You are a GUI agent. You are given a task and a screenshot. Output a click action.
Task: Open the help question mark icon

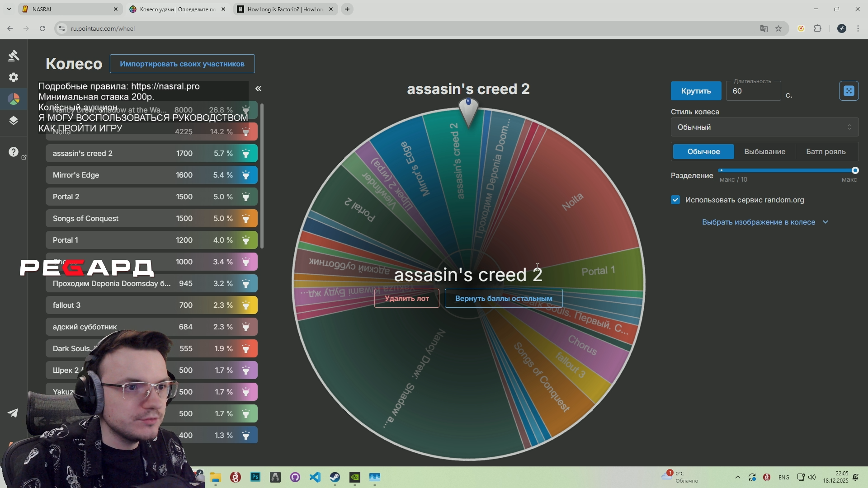[x=14, y=152]
